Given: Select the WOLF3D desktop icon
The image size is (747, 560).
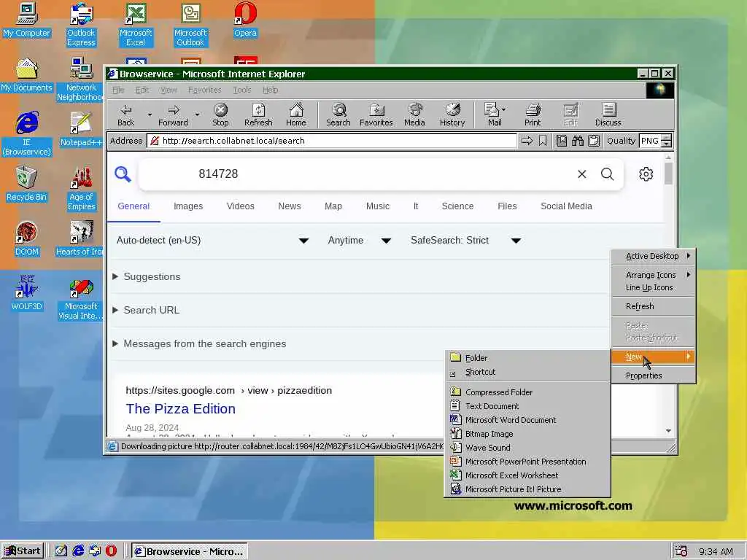Looking at the screenshot, I should [27, 293].
